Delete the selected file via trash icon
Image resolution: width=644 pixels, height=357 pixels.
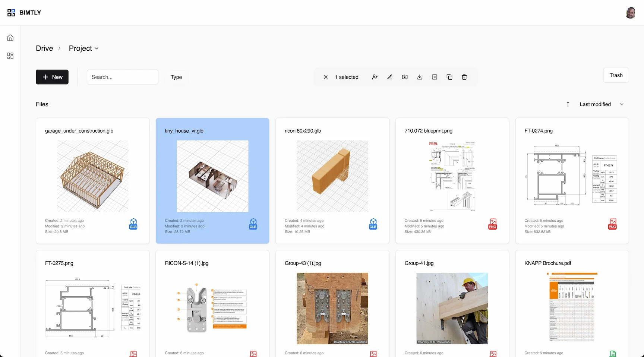pyautogui.click(x=464, y=77)
